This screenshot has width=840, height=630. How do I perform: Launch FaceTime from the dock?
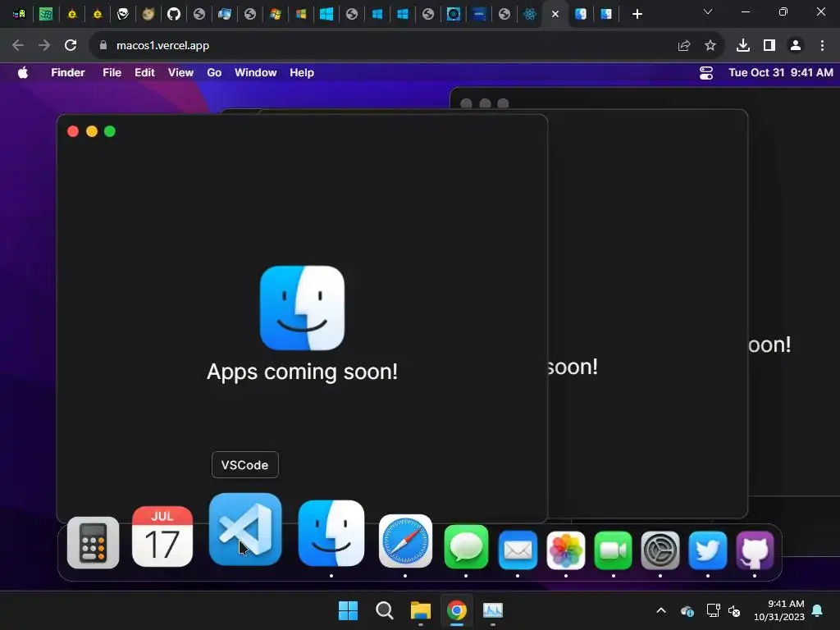pyautogui.click(x=614, y=550)
